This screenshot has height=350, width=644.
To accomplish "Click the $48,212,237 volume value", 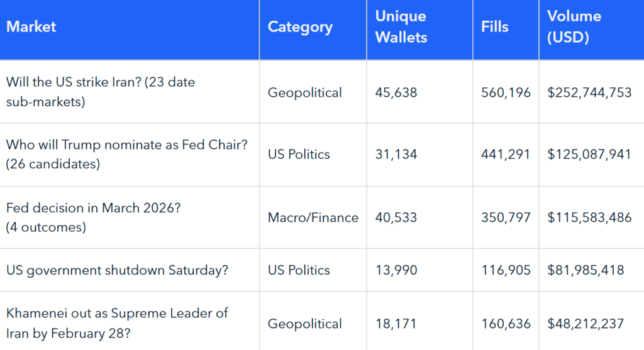I will coord(586,324).
